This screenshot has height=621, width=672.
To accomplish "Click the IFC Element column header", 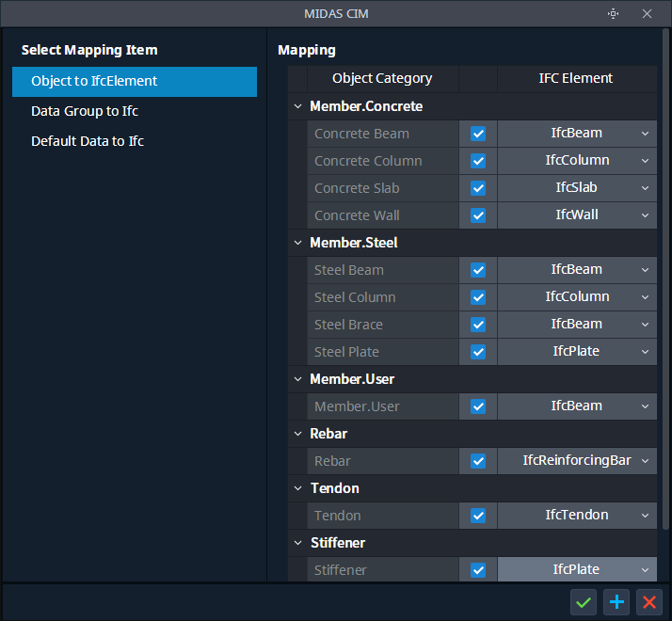I will (x=577, y=78).
